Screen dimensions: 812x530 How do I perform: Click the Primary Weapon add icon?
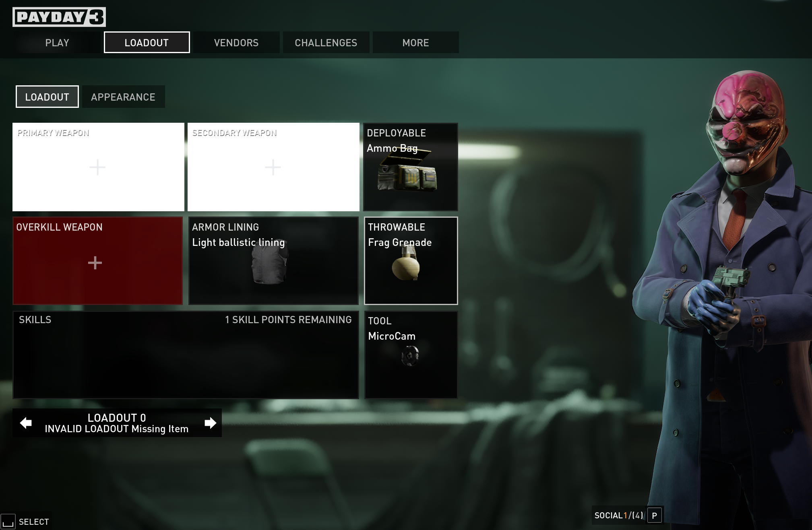(x=98, y=167)
